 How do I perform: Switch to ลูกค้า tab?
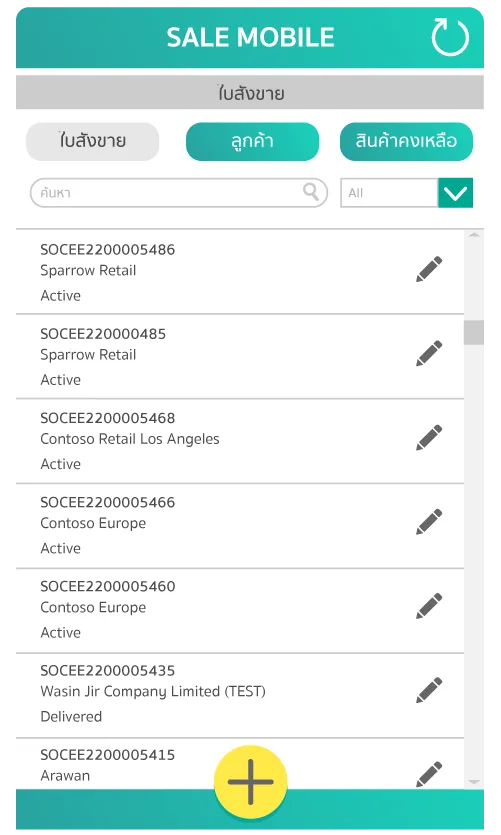(252, 141)
